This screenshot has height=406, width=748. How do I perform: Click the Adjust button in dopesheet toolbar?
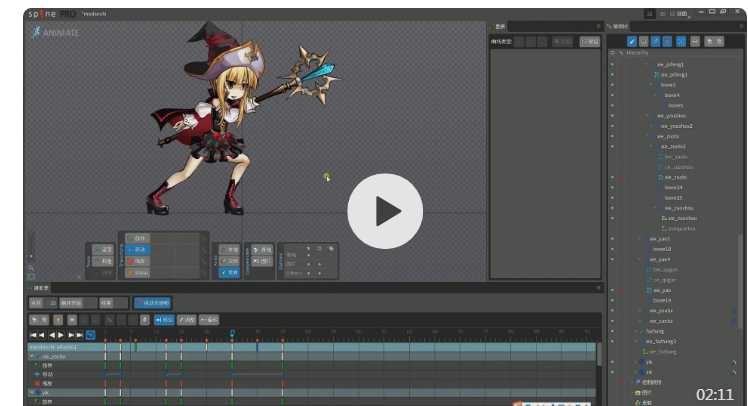pyautogui.click(x=187, y=320)
